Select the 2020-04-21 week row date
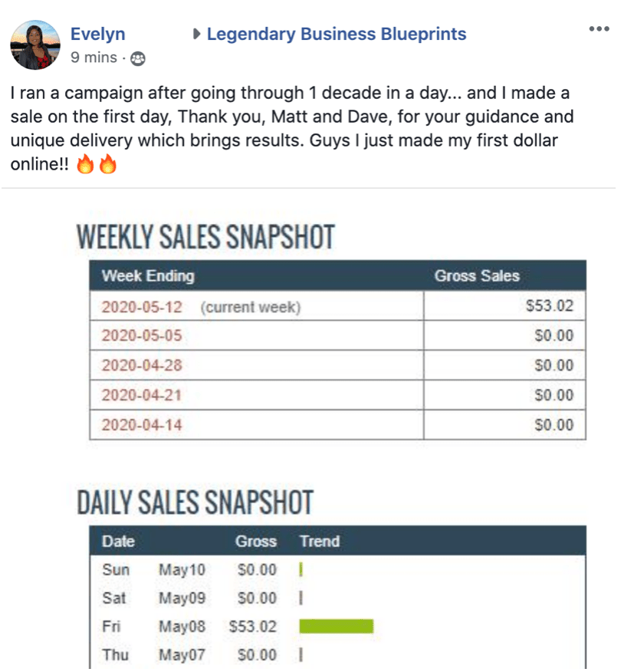This screenshot has height=672, width=621. [x=142, y=395]
